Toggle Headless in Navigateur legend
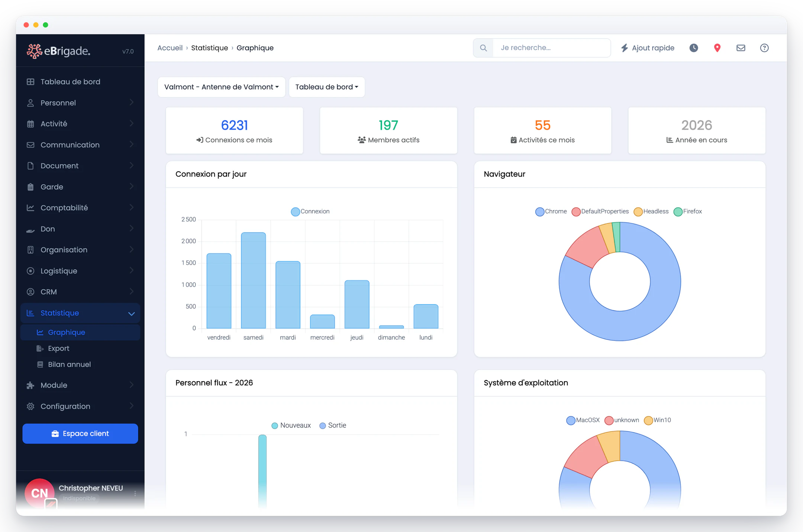 pyautogui.click(x=651, y=212)
